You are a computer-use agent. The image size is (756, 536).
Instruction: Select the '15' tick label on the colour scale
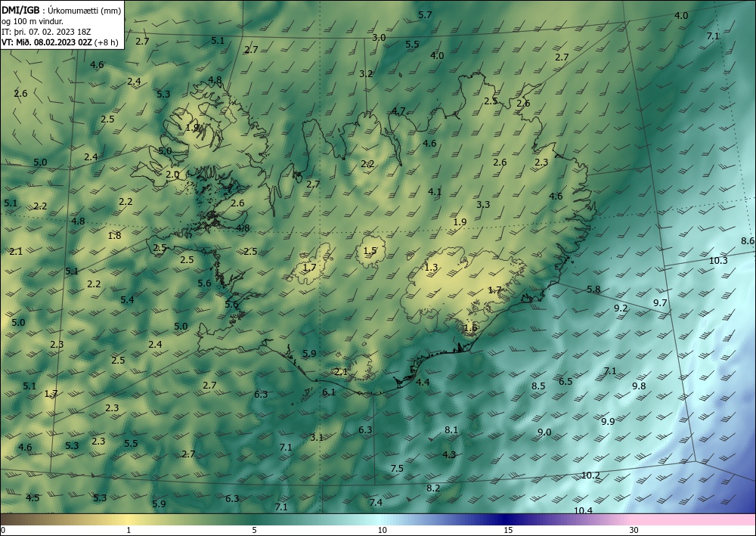point(508,530)
